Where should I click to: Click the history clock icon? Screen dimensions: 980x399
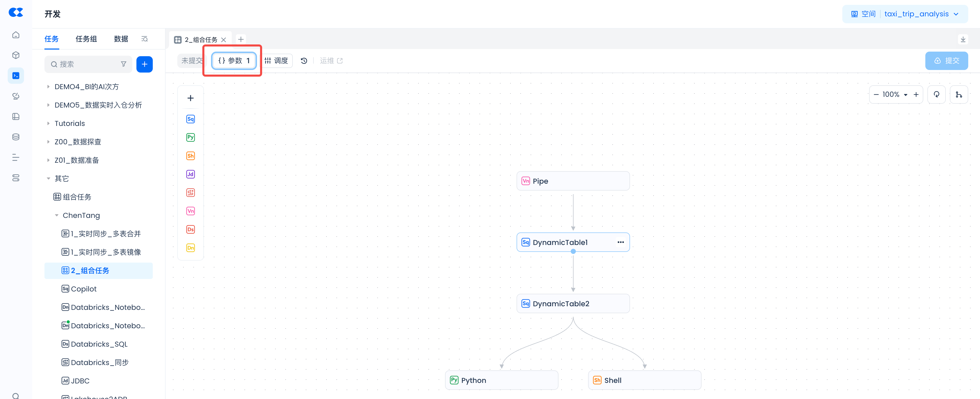(x=304, y=61)
